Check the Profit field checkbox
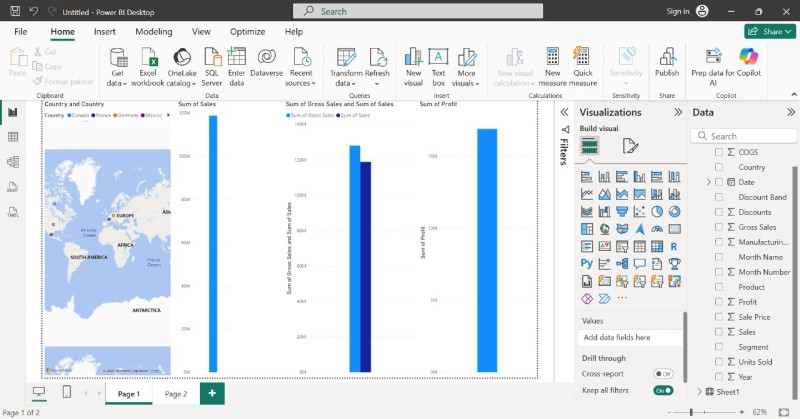The image size is (800, 419). click(718, 301)
